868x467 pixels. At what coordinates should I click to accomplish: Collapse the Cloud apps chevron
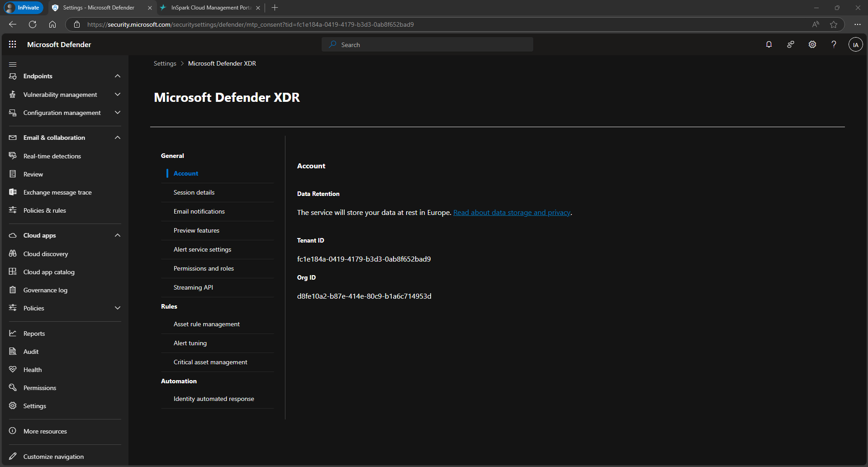click(x=118, y=235)
